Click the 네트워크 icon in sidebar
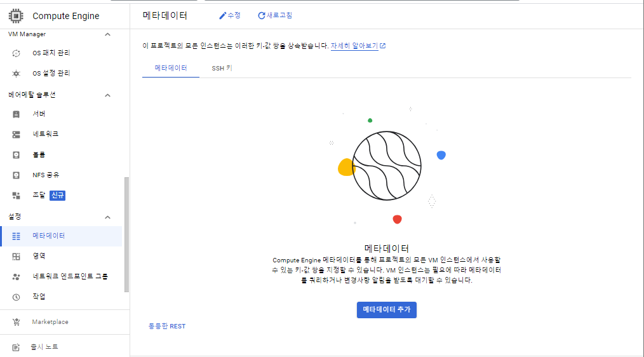Screen dimensions: 644x357 [x=16, y=134]
